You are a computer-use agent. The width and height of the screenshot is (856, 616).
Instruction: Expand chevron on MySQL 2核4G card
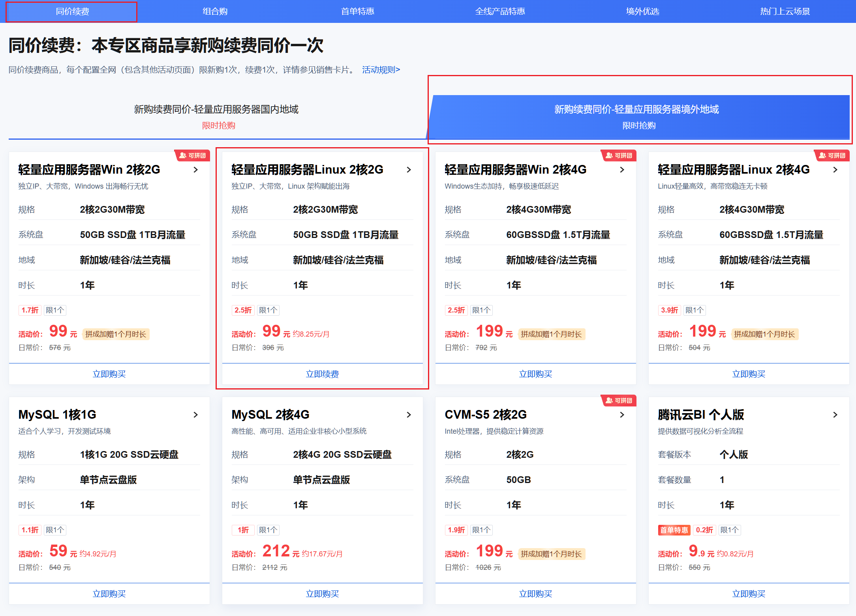coord(409,415)
